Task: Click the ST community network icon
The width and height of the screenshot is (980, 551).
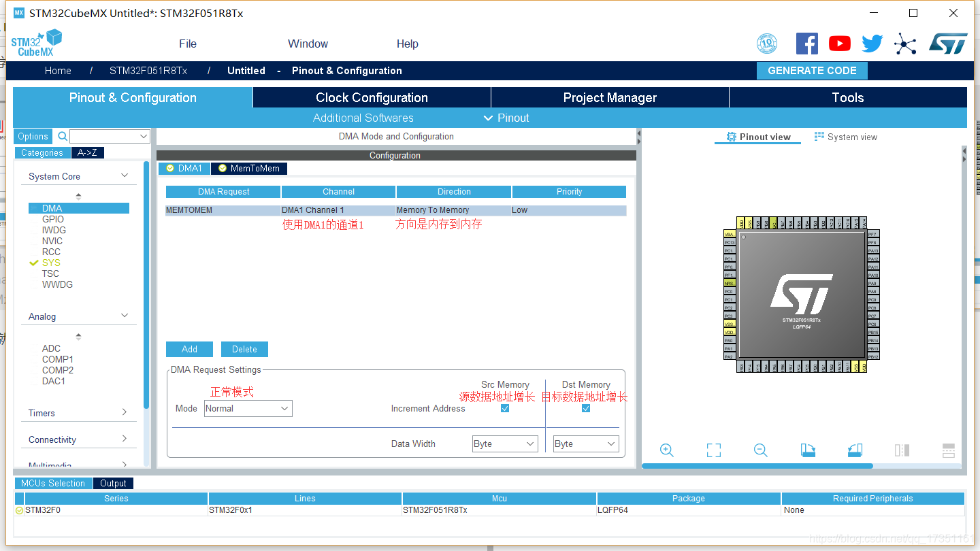Action: click(905, 44)
